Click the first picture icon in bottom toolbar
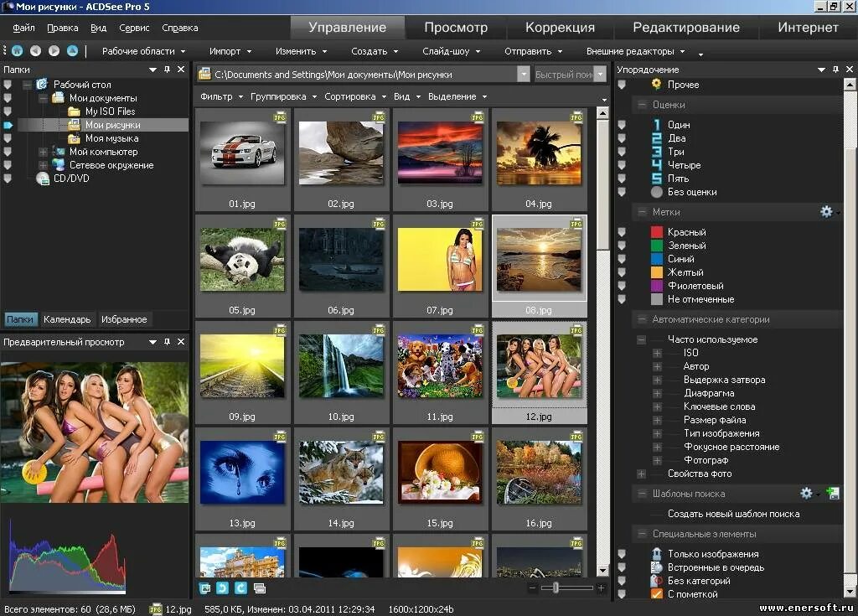 point(204,588)
